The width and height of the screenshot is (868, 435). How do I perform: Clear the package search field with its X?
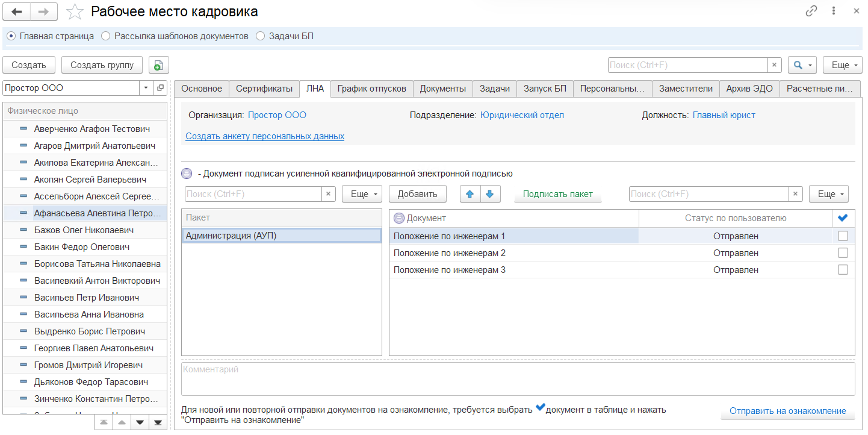(329, 194)
